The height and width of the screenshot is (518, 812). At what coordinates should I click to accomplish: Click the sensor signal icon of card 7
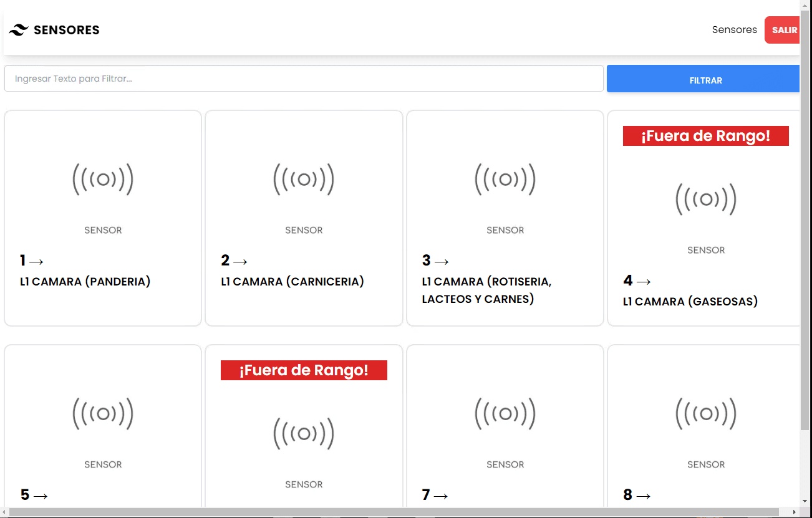[505, 414]
